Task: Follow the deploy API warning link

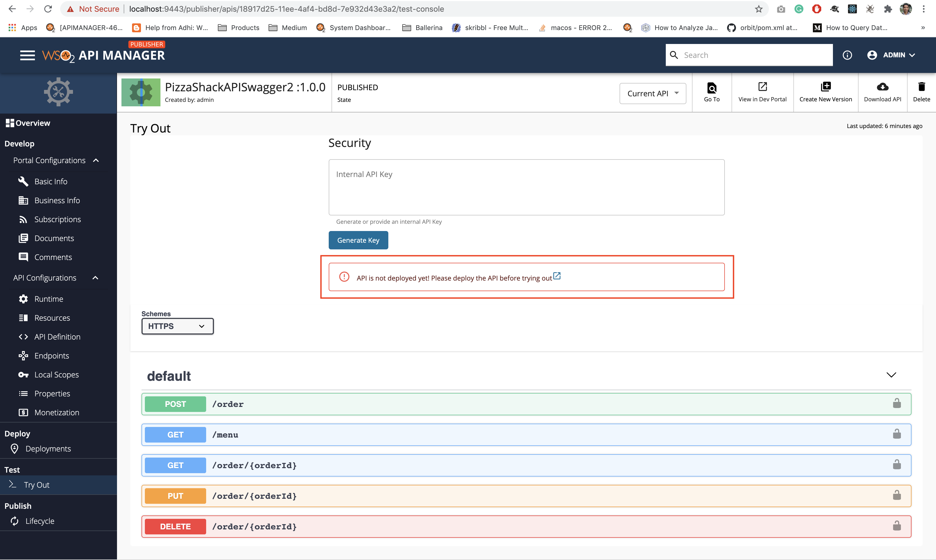Action: tap(557, 276)
